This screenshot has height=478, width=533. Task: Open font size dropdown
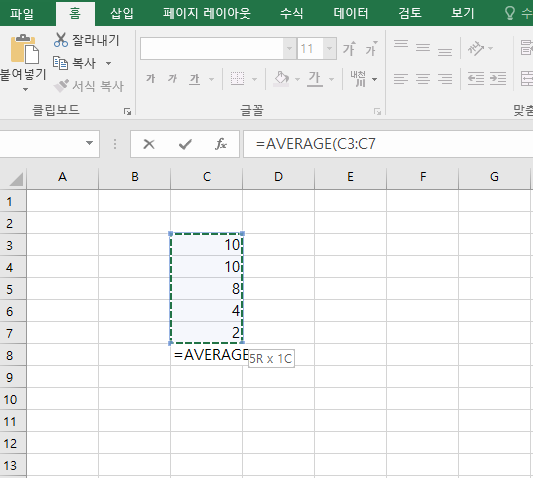[329, 49]
